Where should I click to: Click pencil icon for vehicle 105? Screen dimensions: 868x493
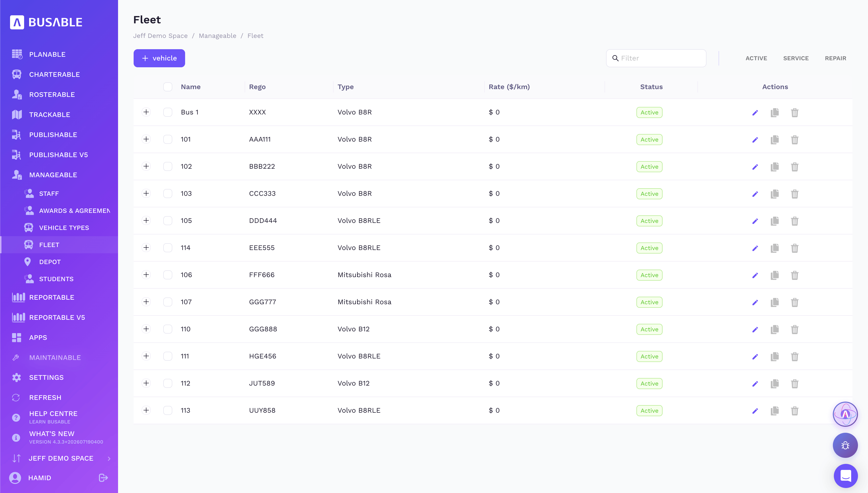click(755, 221)
